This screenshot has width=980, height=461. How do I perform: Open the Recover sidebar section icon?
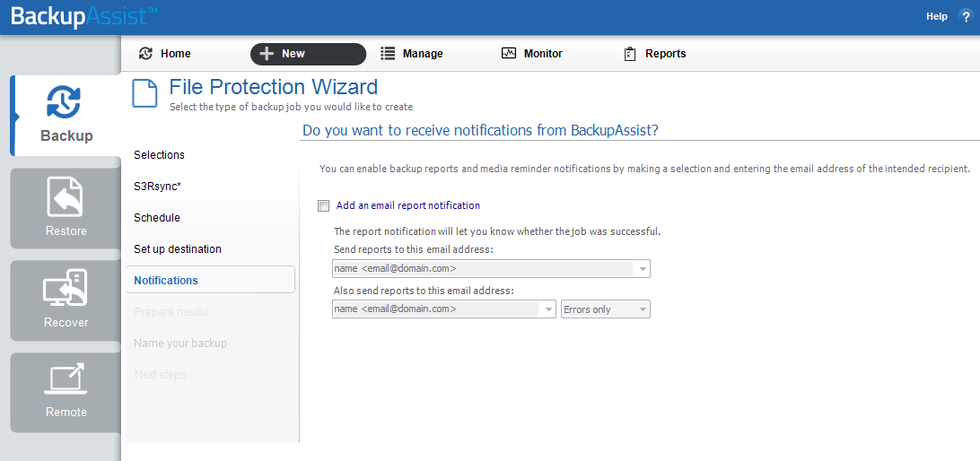tap(65, 289)
